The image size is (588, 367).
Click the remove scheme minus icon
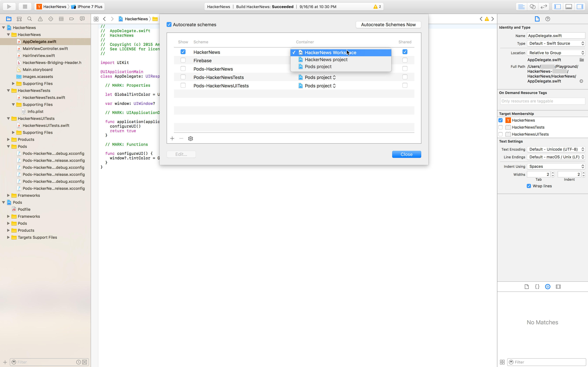click(x=181, y=138)
